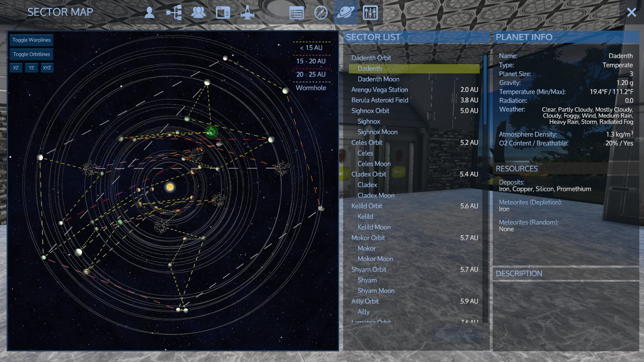The image size is (644, 362).
Task: Select Dadenth Moon in the list
Action: [x=378, y=79]
